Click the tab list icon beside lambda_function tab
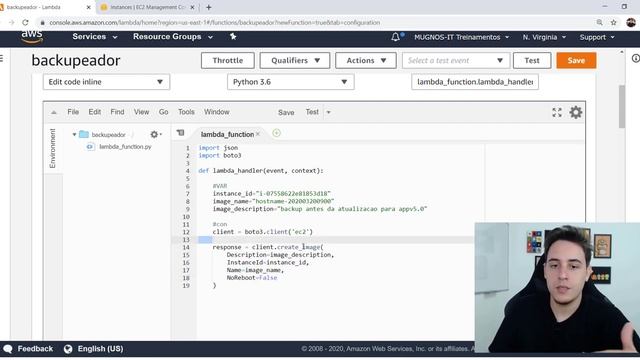This screenshot has height=360, width=640. click(180, 133)
